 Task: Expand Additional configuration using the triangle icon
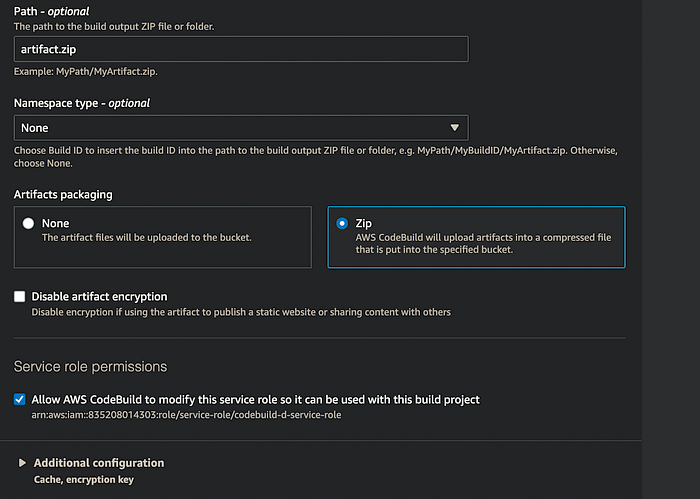tap(22, 463)
